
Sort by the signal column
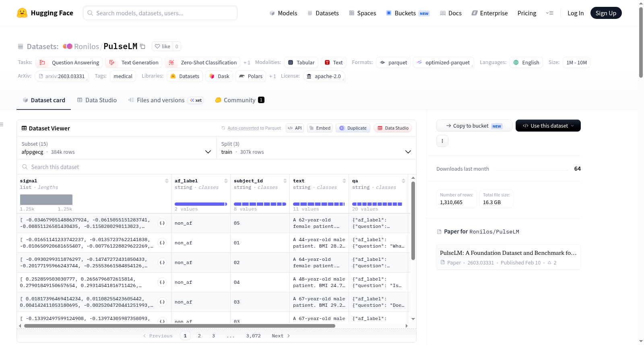pyautogui.click(x=167, y=181)
